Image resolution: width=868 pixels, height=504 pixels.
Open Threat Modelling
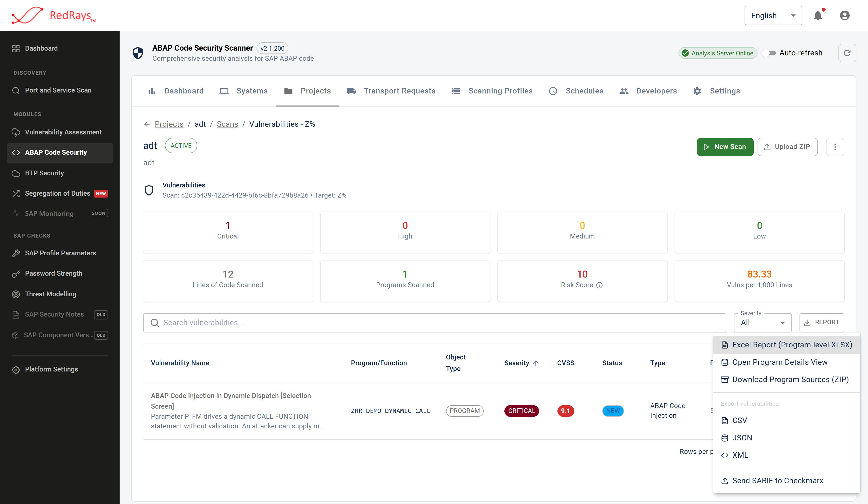[60, 294]
